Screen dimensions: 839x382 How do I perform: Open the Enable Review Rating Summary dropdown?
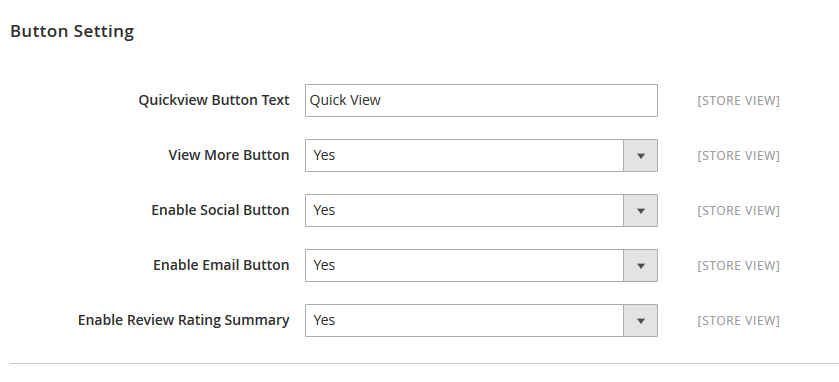(x=481, y=320)
